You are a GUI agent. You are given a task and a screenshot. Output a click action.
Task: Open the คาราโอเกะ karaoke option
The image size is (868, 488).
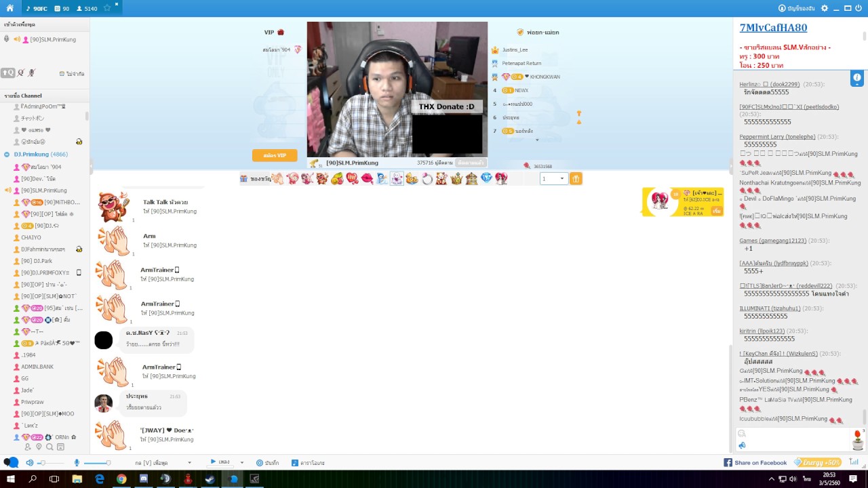pyautogui.click(x=308, y=463)
